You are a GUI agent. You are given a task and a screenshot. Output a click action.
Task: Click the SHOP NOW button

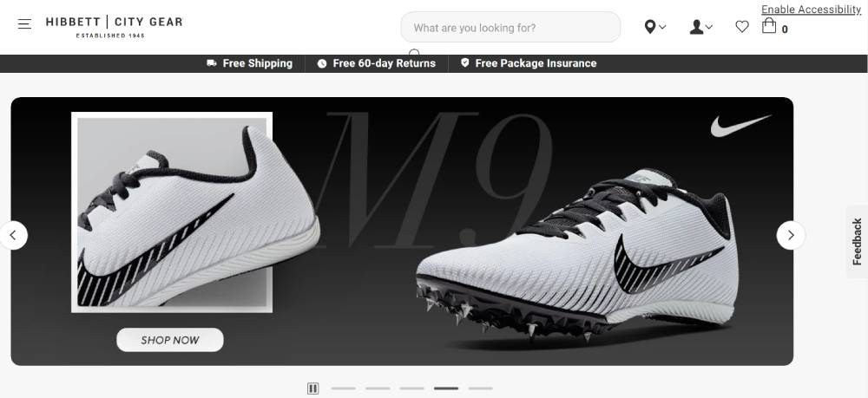pos(170,340)
